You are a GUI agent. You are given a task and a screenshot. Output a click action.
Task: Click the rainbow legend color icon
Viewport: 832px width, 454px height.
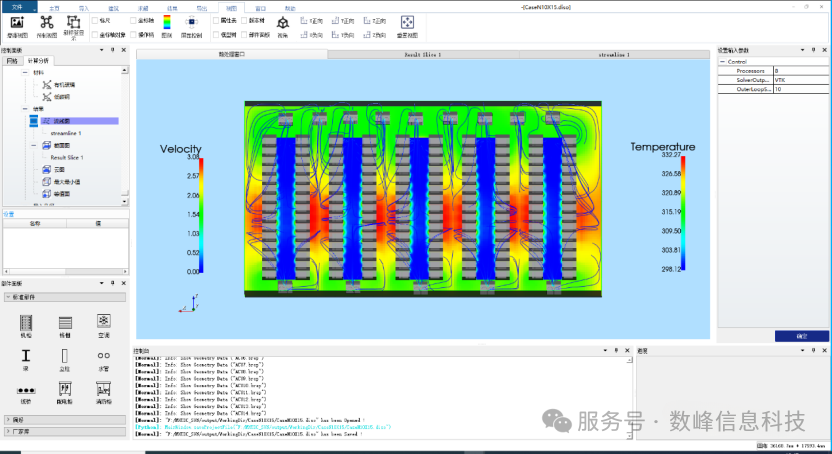click(167, 22)
